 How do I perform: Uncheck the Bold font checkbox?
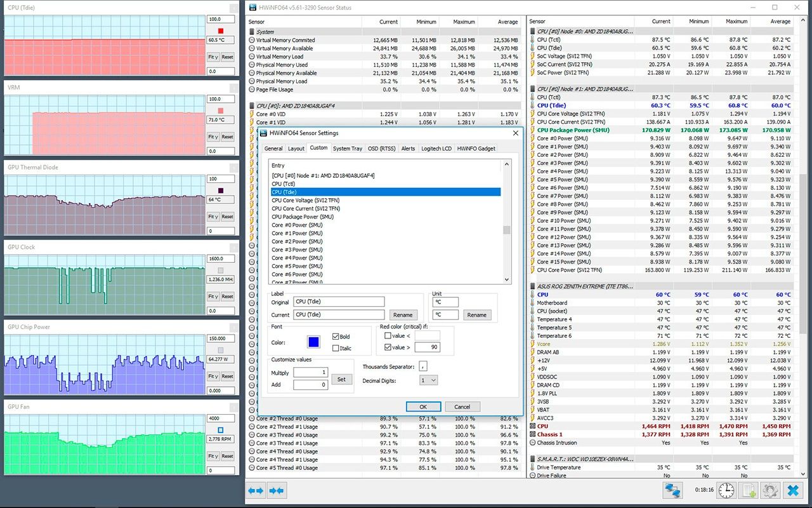[x=336, y=337]
